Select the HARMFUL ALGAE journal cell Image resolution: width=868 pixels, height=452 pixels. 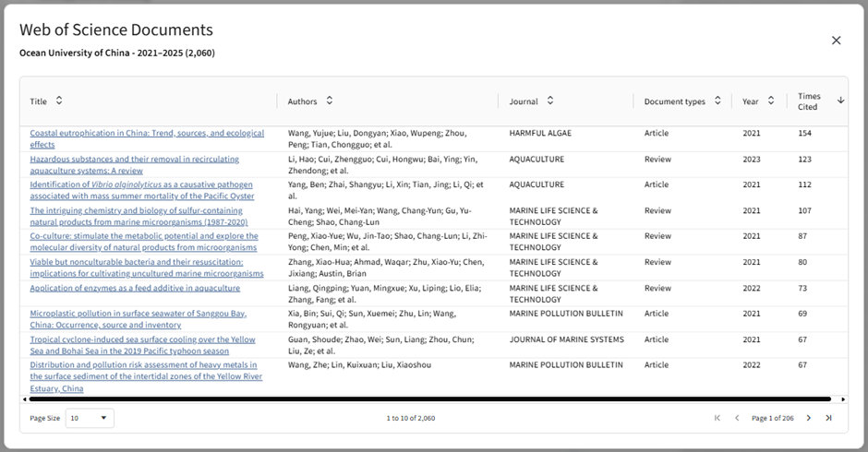540,134
